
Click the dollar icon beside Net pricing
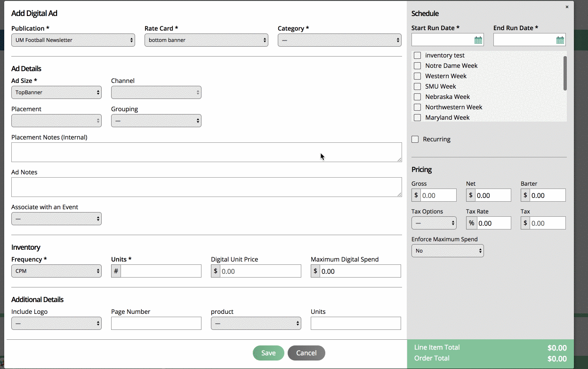[x=470, y=195]
